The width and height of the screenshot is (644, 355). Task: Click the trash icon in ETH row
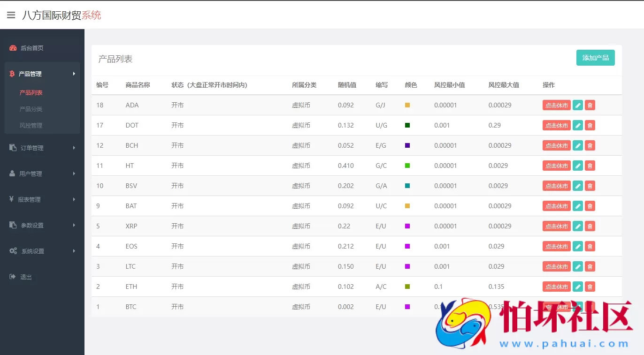[590, 287]
